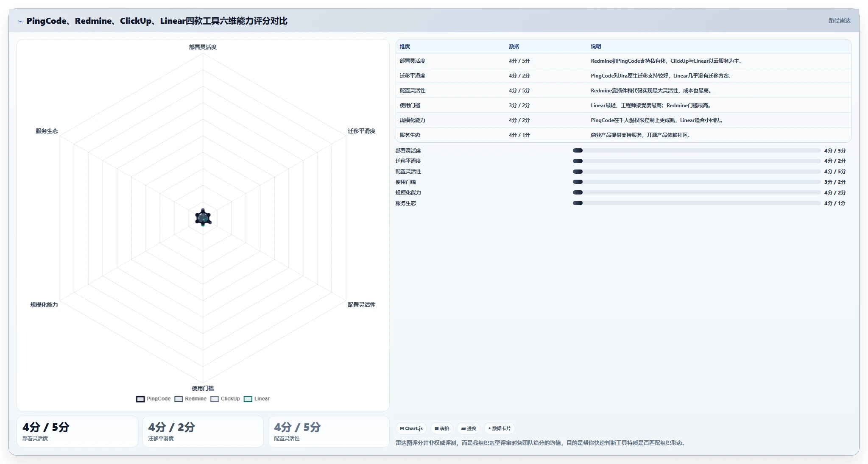Click the 说明 column header
The width and height of the screenshot is (868, 464).
point(596,47)
